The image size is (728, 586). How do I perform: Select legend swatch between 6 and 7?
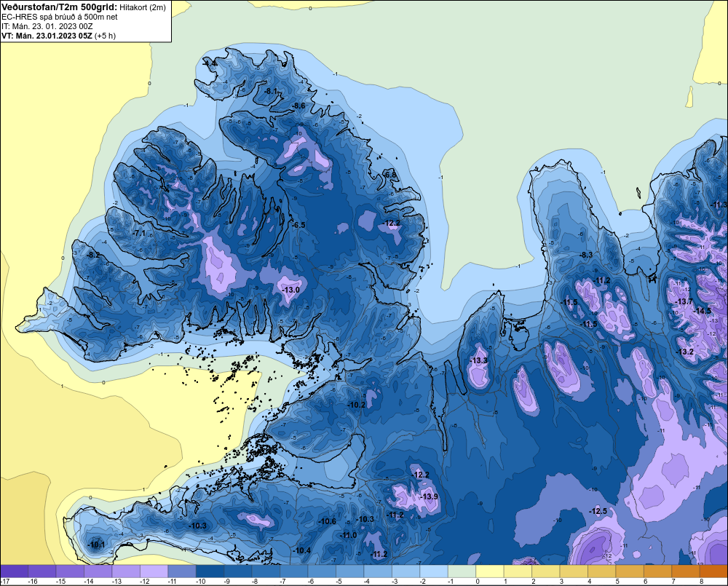tap(658, 571)
